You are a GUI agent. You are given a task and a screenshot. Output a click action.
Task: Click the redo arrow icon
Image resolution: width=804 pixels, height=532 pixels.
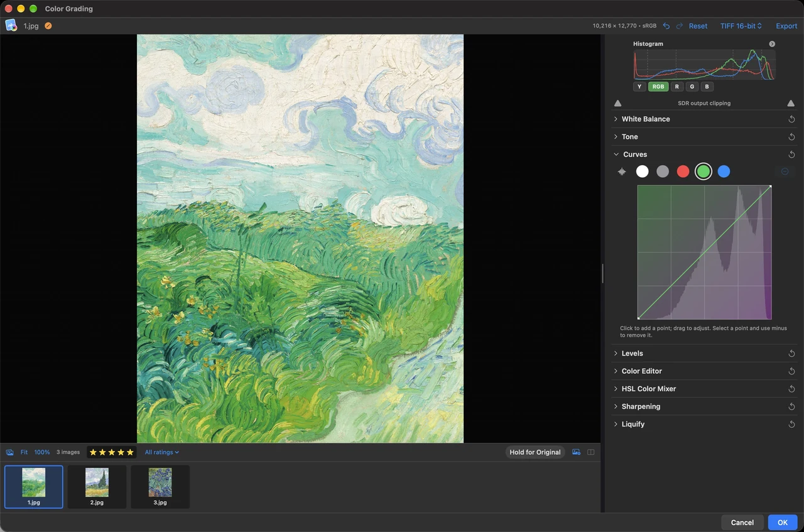680,26
